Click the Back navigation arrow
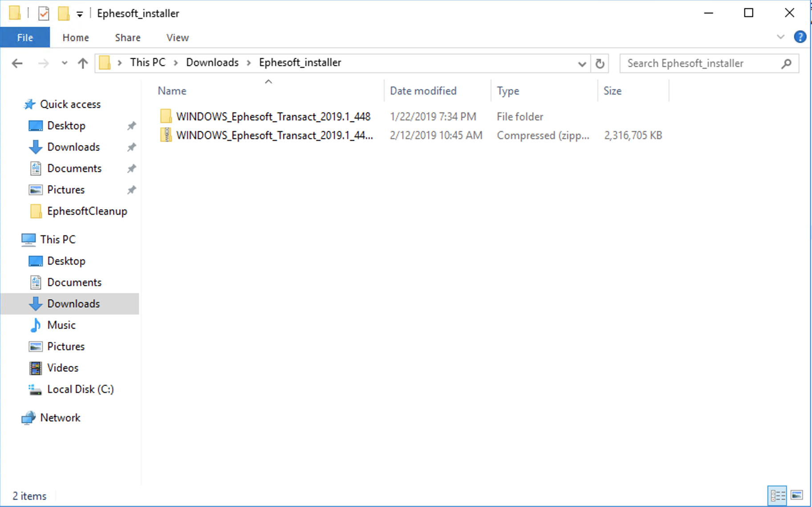 pyautogui.click(x=17, y=63)
